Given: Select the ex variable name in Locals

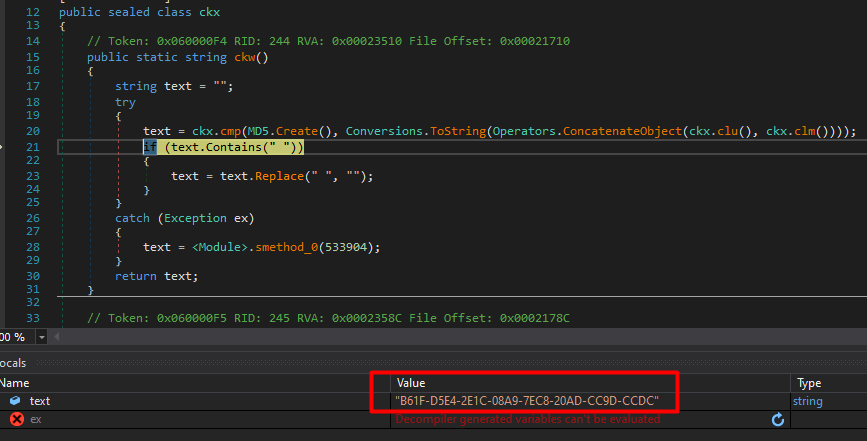Looking at the screenshot, I should click(x=36, y=419).
